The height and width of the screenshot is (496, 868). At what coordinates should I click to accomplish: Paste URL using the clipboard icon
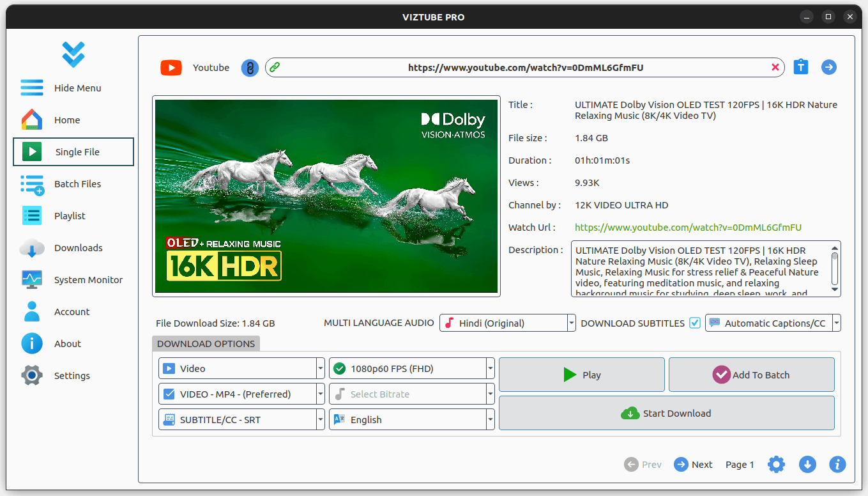click(x=801, y=67)
